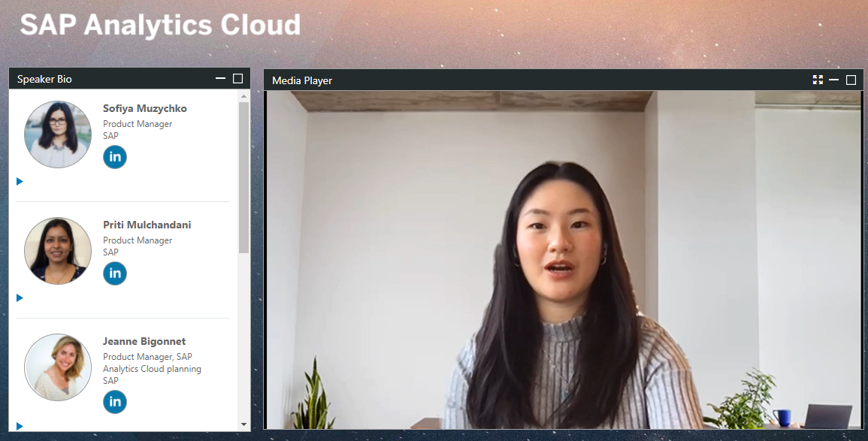Click the video in Media Player
Image resolution: width=868 pixels, height=441 pixels.
564,259
